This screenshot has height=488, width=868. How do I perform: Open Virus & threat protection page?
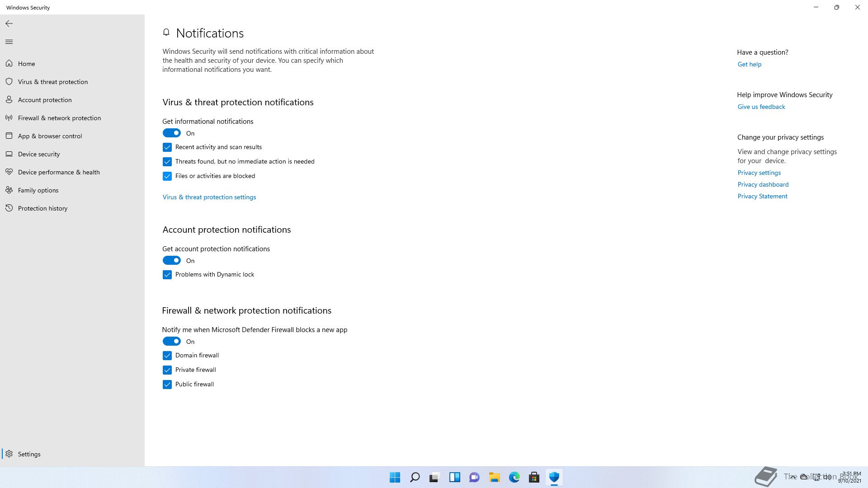tap(72, 82)
